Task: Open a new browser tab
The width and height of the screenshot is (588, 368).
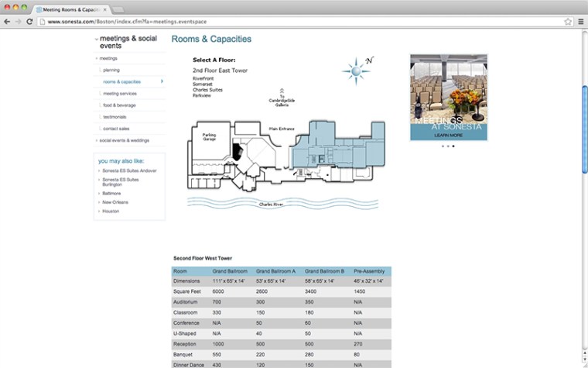Action: point(118,10)
